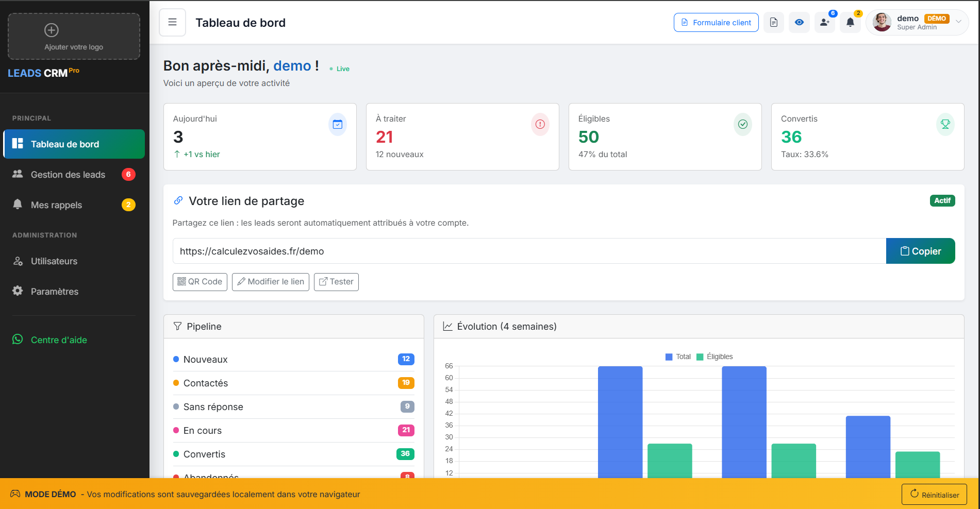Click the Copier icon button for link
Viewport: 980px width, 509px height.
click(x=921, y=251)
